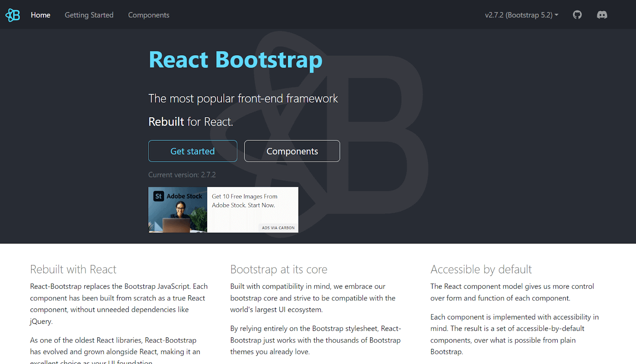Click the Components button
The image size is (636, 364).
coord(292,151)
